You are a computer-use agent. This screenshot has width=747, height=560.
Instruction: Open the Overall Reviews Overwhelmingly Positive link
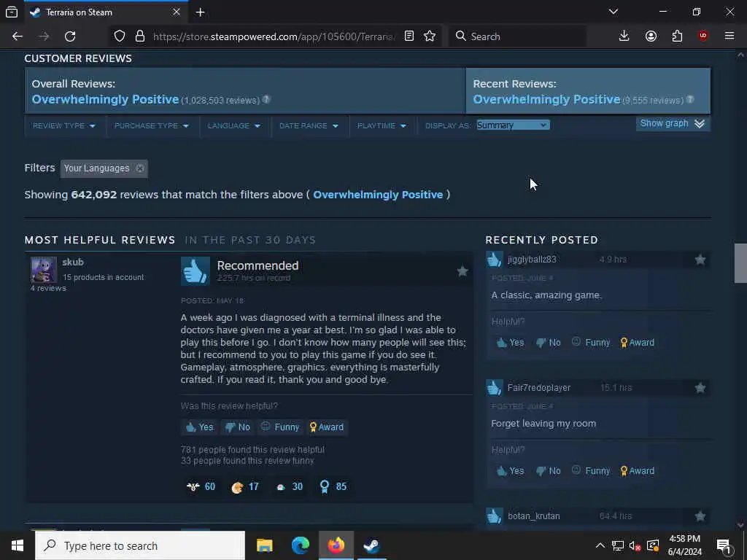pyautogui.click(x=105, y=99)
